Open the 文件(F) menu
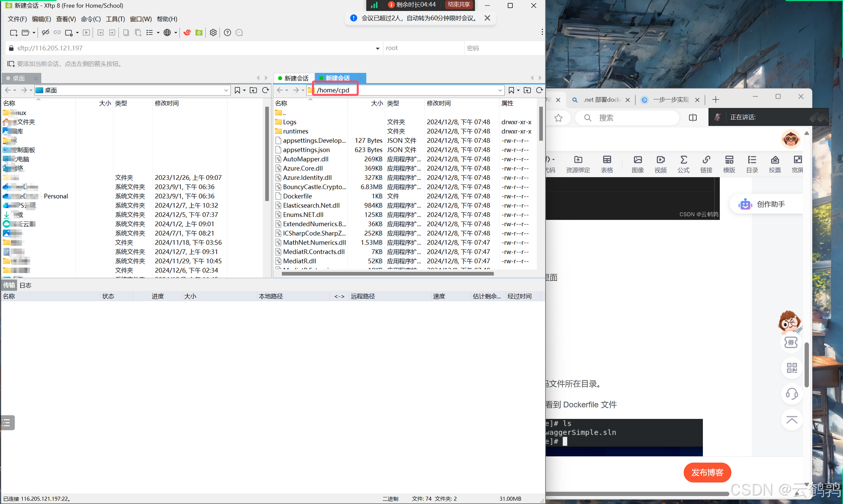 pos(17,19)
